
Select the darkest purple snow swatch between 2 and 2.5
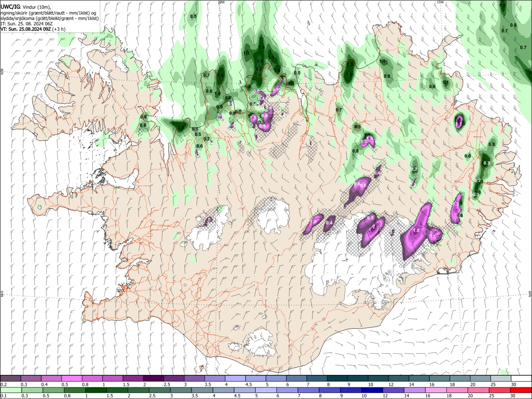click(x=153, y=378)
